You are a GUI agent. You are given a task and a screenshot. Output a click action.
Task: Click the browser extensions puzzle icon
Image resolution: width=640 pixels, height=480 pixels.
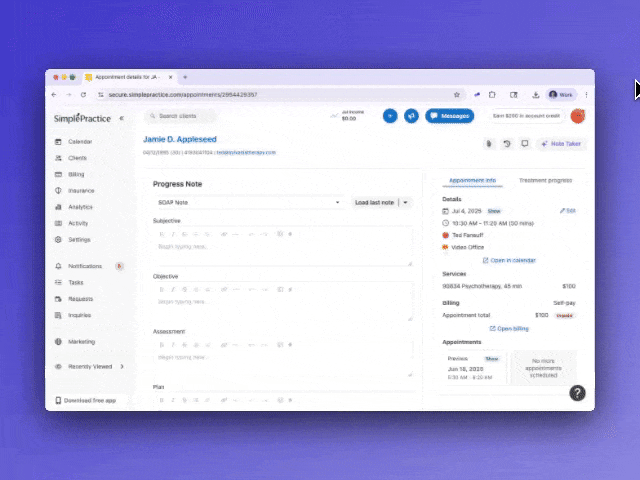point(492,95)
